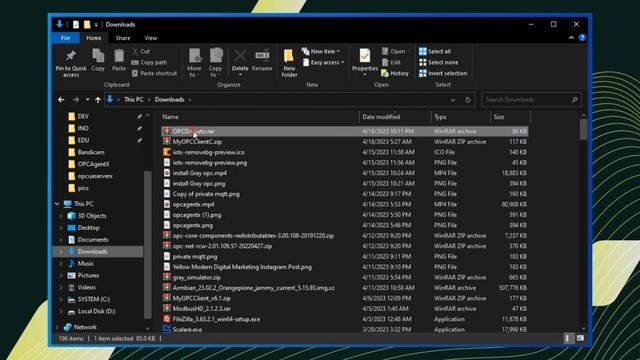Collapse the ribbon with the chevron

coord(571,38)
